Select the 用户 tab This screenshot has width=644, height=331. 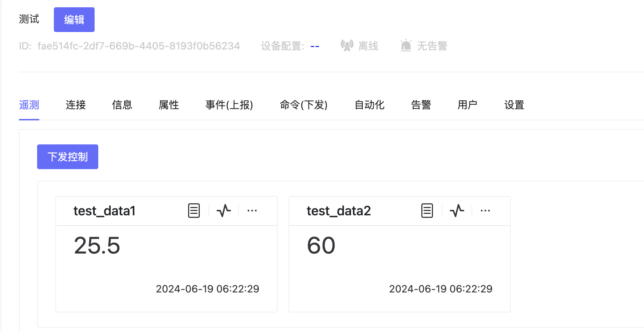(467, 105)
